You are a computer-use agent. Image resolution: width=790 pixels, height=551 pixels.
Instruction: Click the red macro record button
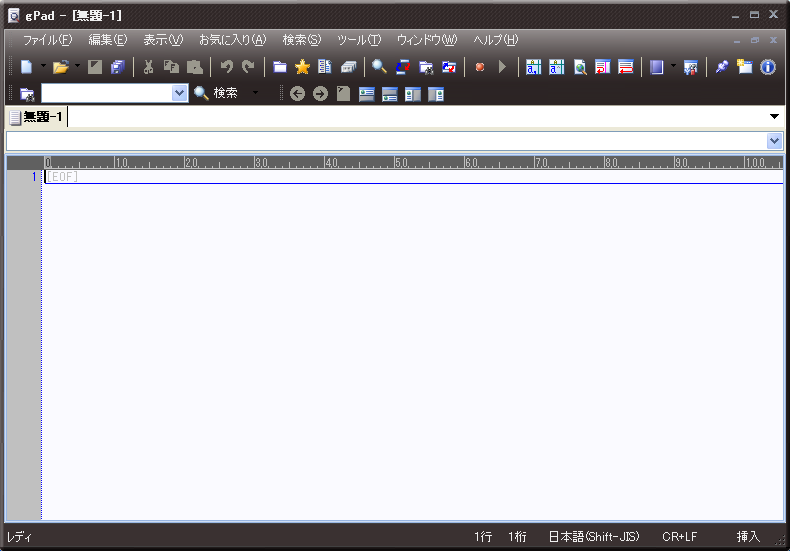coord(480,67)
